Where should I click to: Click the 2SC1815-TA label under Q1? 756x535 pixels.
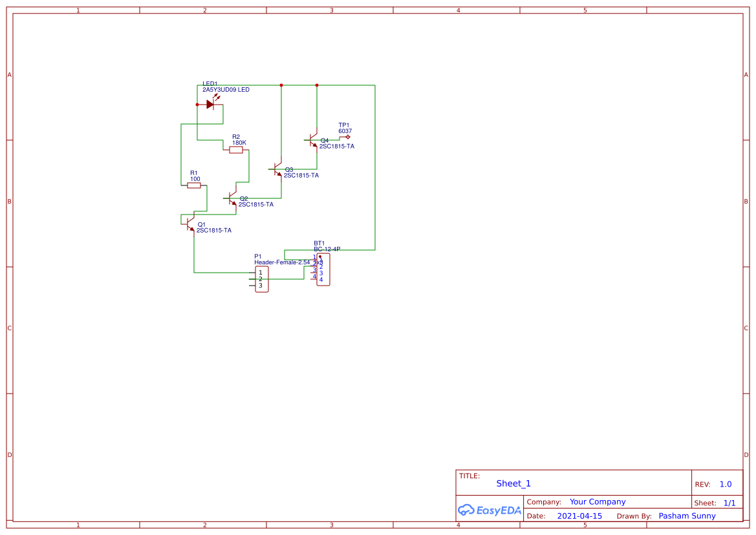pyautogui.click(x=214, y=230)
